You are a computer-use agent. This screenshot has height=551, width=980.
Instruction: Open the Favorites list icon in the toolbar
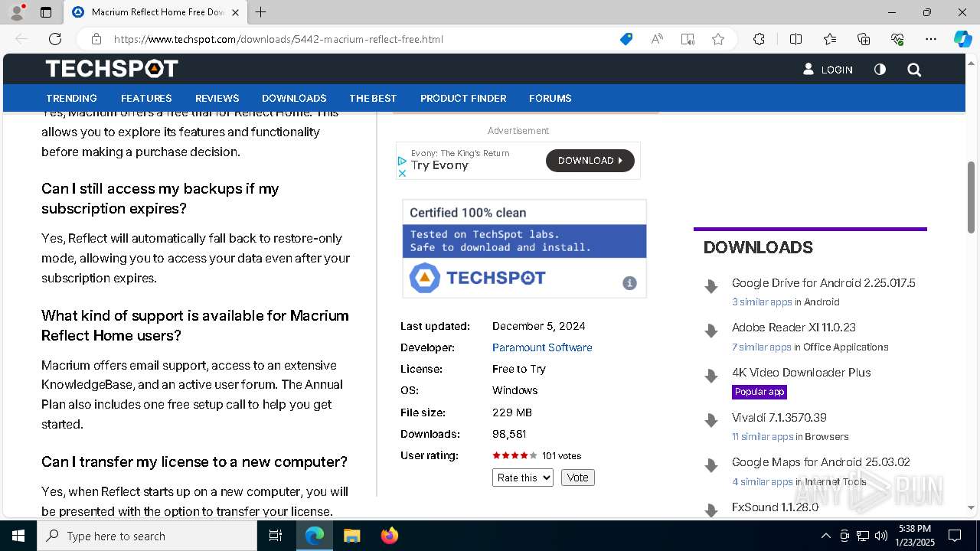tap(830, 39)
